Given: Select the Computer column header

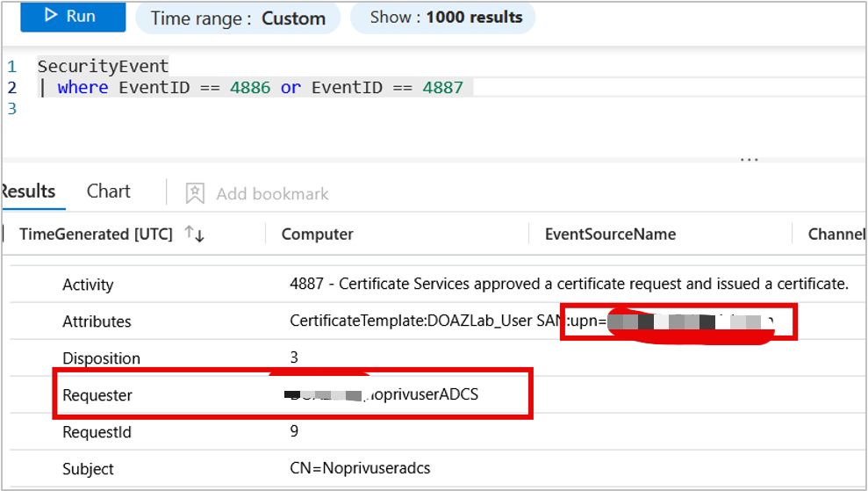Looking at the screenshot, I should point(317,235).
